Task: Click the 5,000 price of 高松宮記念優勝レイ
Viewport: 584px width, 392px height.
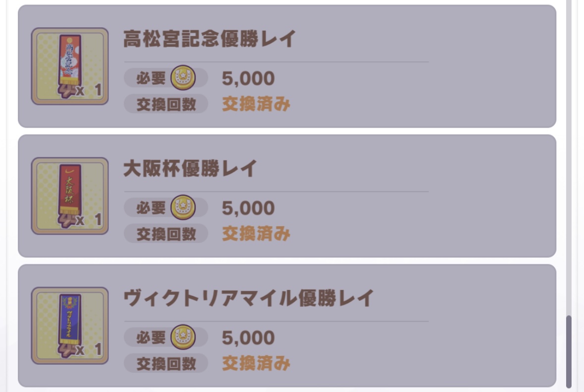Action: click(x=248, y=78)
